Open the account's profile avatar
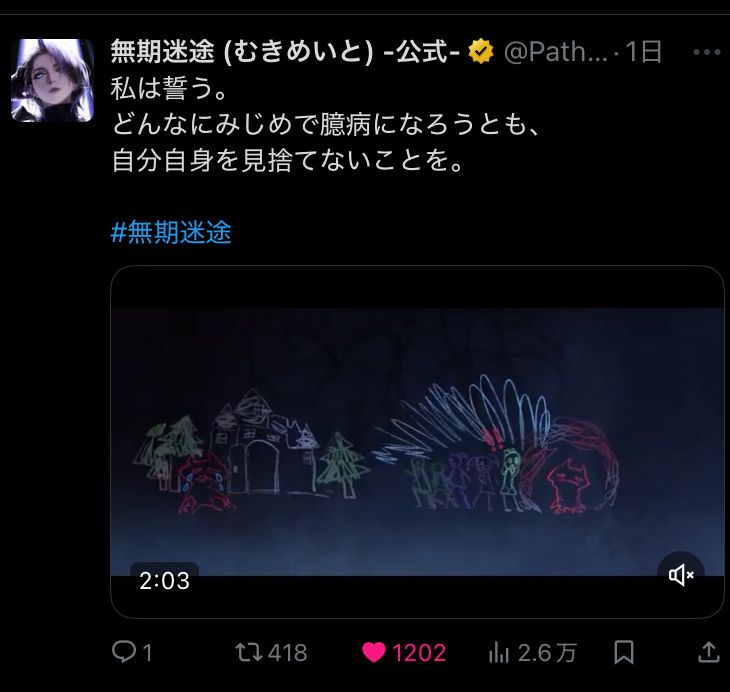Screen dimensions: 730x692 53,81
